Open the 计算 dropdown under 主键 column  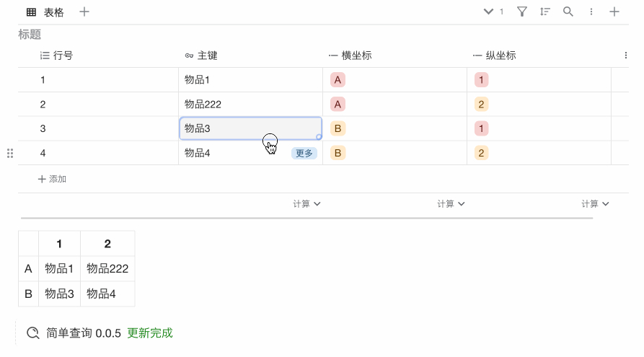click(306, 204)
